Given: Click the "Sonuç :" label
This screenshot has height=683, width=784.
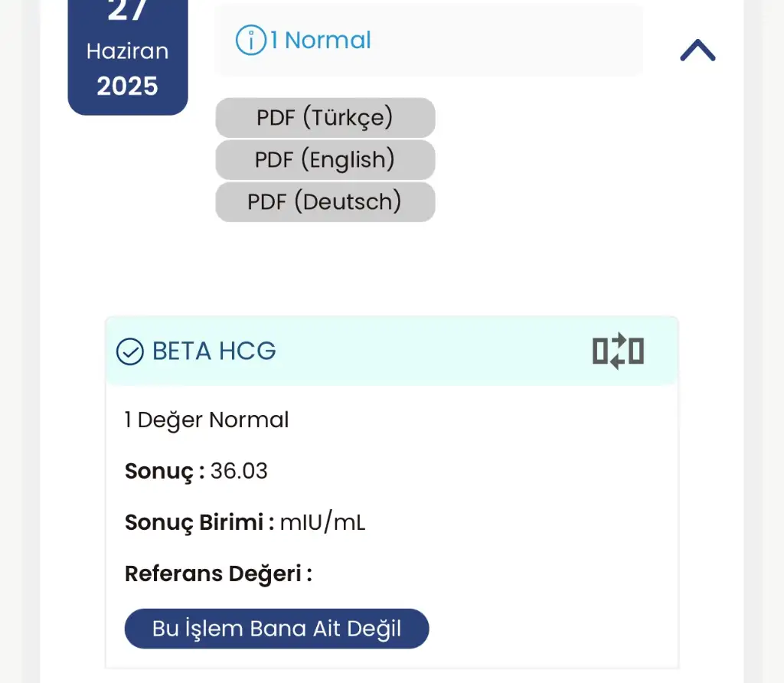Looking at the screenshot, I should coord(165,471).
